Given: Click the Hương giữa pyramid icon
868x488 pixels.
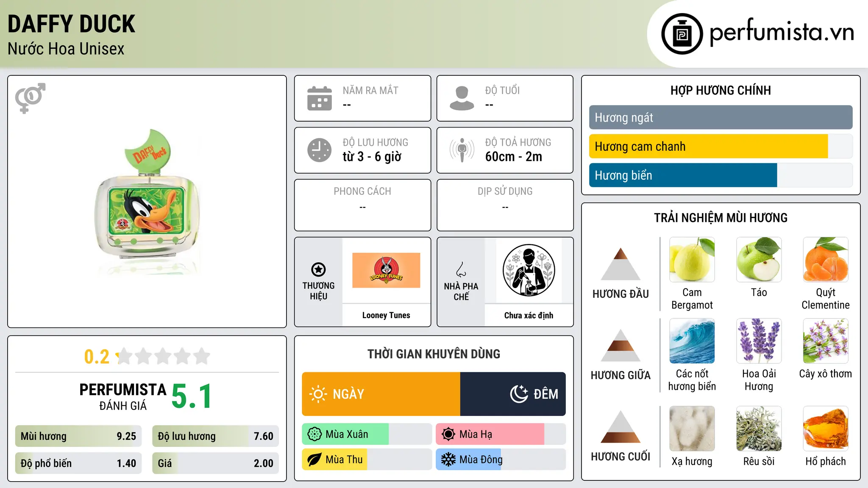Looking at the screenshot, I should (x=620, y=345).
